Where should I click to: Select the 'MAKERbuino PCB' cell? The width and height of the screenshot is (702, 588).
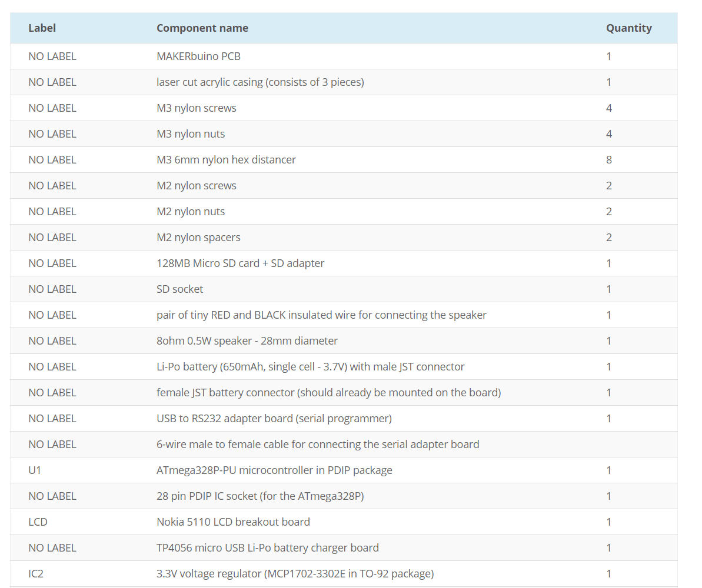[x=198, y=56]
